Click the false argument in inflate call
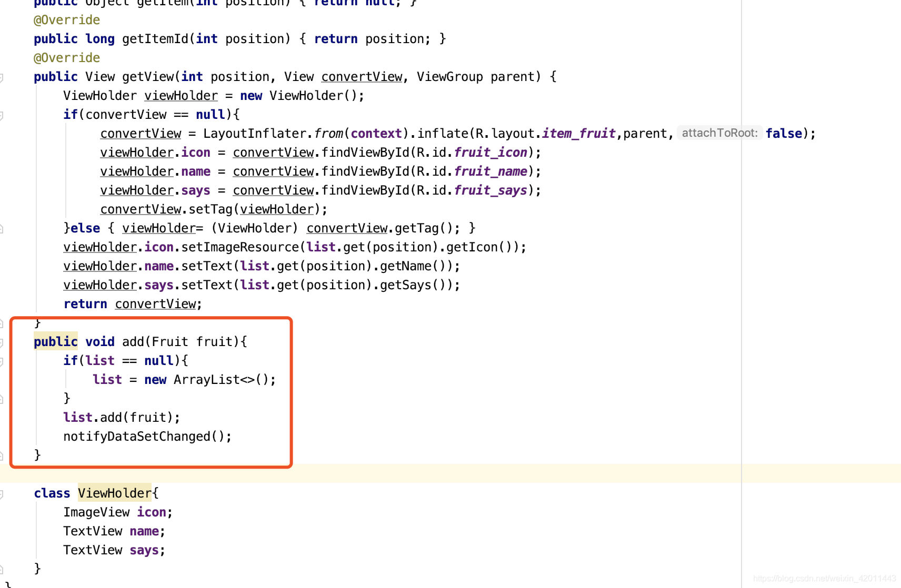Viewport: 901px width, 588px height. tap(784, 134)
